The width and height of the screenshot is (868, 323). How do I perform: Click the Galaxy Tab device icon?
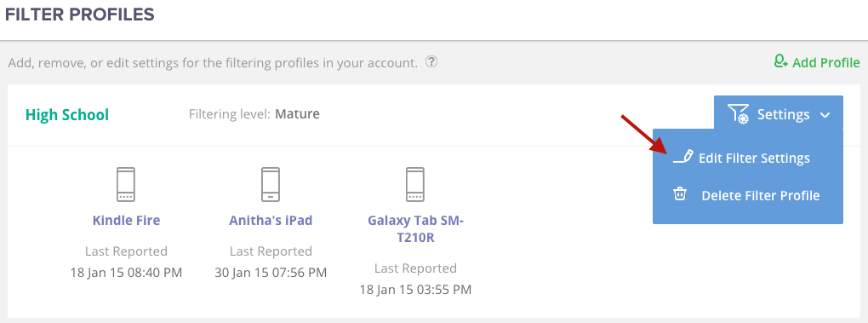(415, 184)
